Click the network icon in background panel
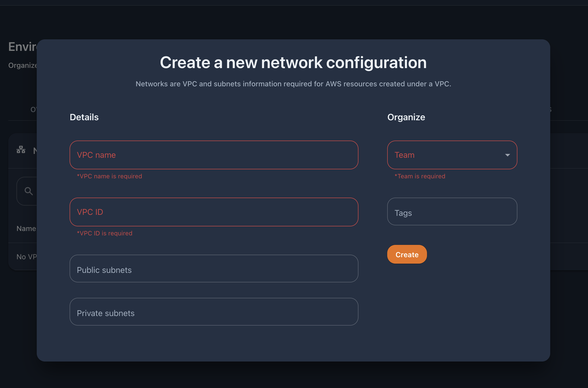The width and height of the screenshot is (588, 388). (21, 150)
